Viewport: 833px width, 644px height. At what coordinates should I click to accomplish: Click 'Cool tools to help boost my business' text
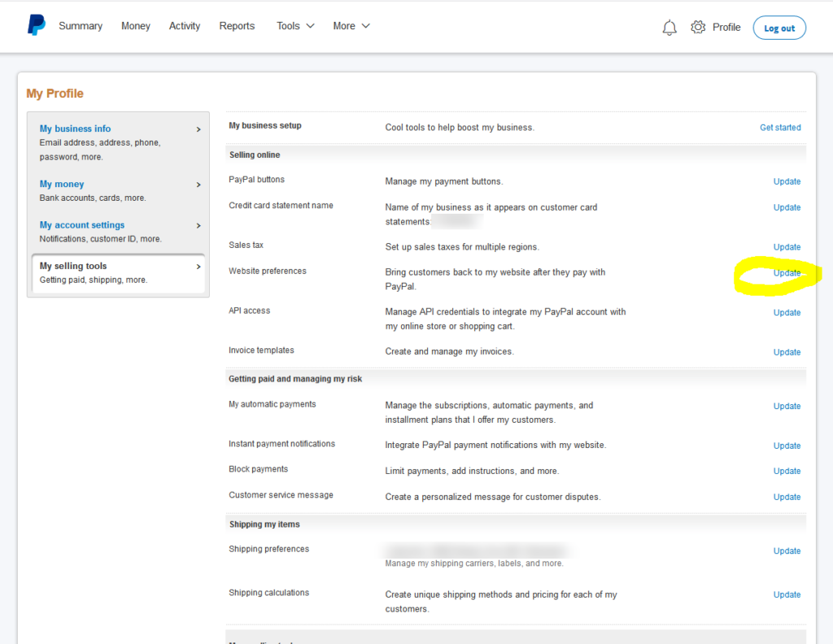point(460,128)
